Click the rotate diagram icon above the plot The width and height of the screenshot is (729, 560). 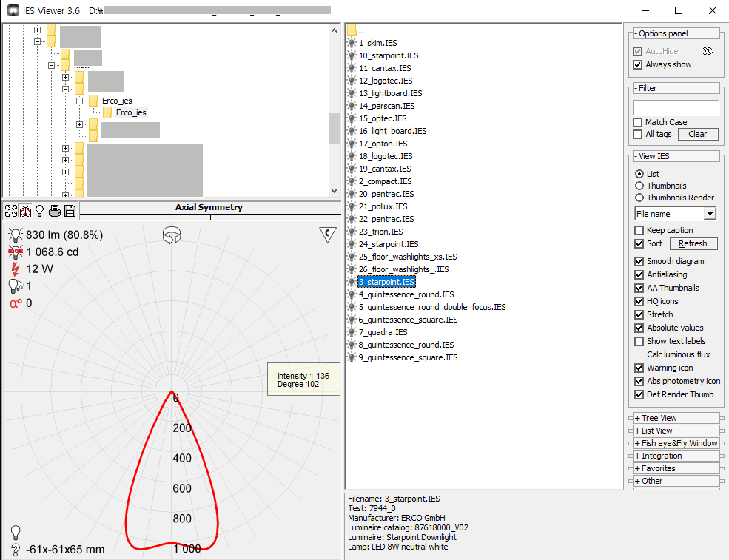(x=172, y=235)
